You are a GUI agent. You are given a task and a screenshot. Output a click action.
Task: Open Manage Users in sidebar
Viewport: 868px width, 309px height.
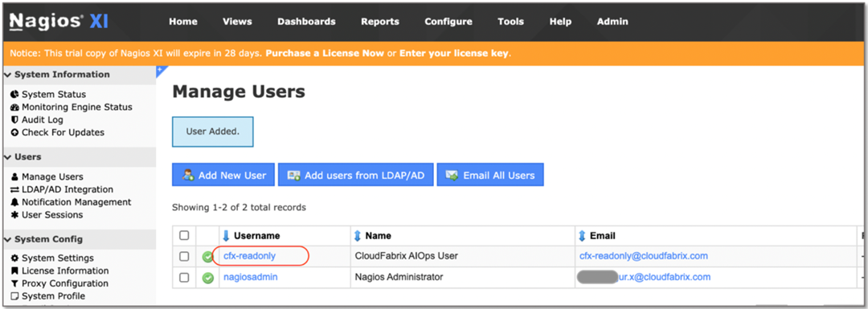(52, 177)
